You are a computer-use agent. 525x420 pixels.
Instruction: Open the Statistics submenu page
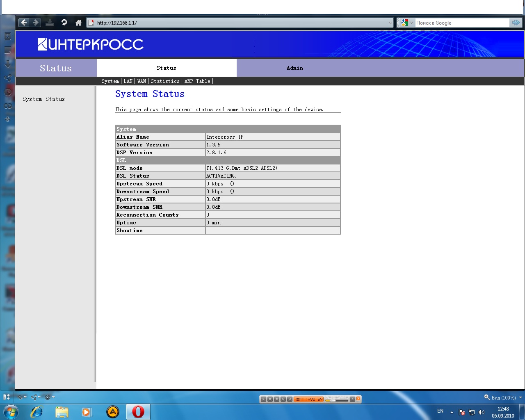(x=165, y=81)
